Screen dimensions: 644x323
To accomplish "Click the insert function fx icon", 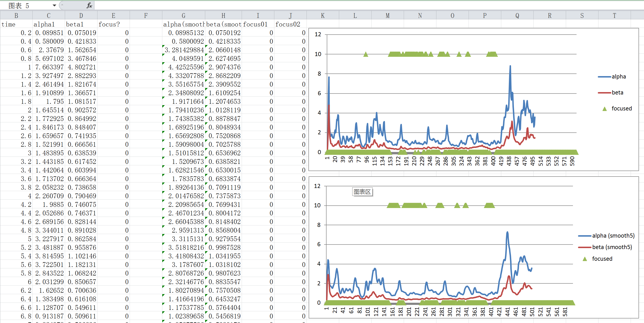I will (x=89, y=5).
